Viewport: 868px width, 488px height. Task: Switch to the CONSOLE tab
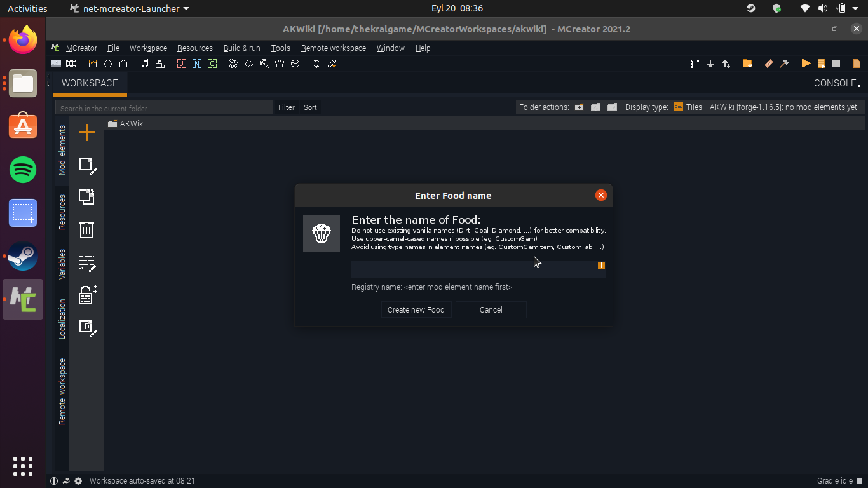837,83
